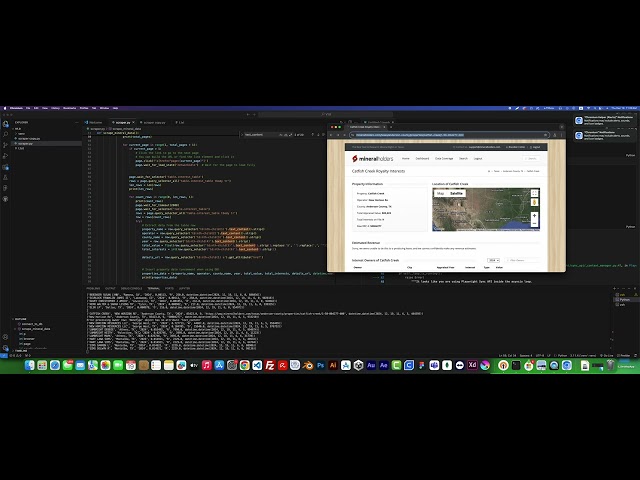
Task: Open the Extensions view in activity bar
Action: click(6, 167)
